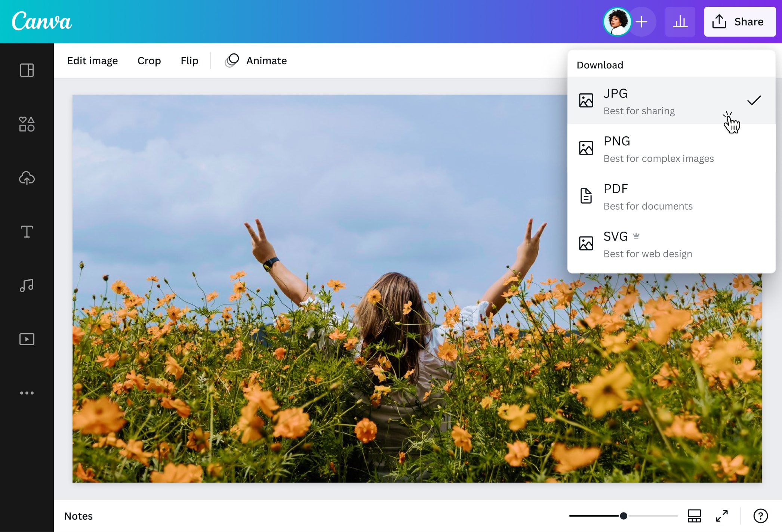The image size is (782, 532).
Task: Open the Text tool in the sidebar
Action: pos(26,232)
